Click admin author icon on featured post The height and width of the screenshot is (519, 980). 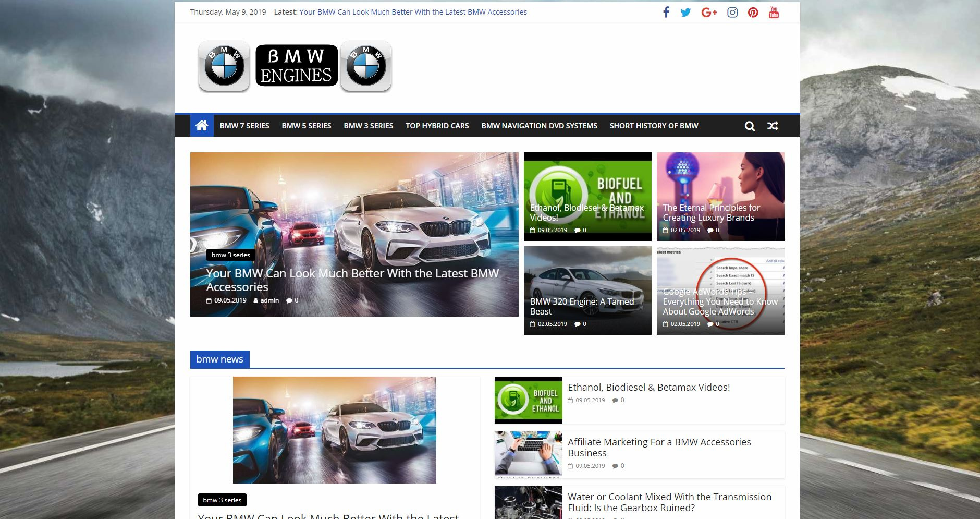(x=256, y=300)
